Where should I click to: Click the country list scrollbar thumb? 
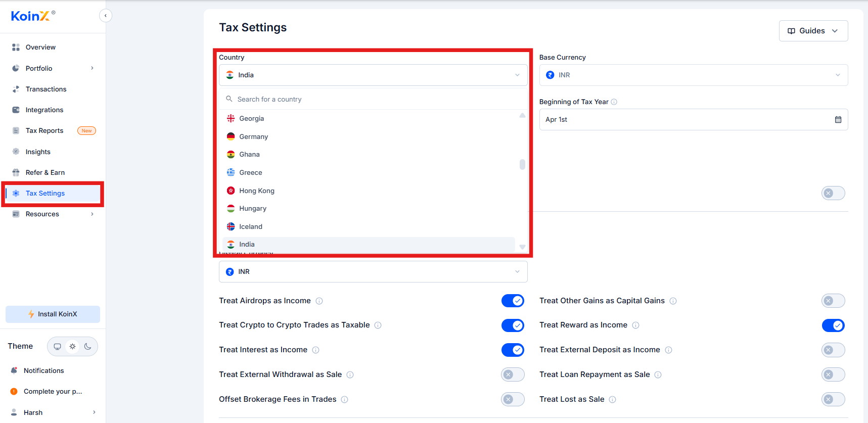[522, 164]
